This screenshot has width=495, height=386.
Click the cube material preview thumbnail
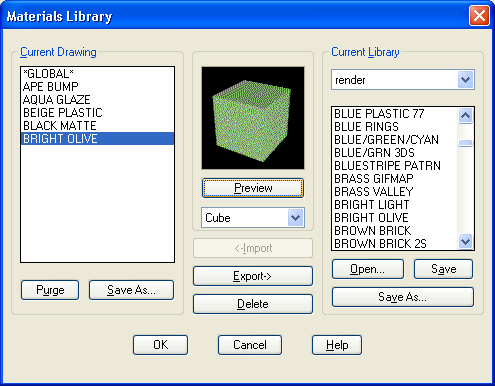click(253, 118)
